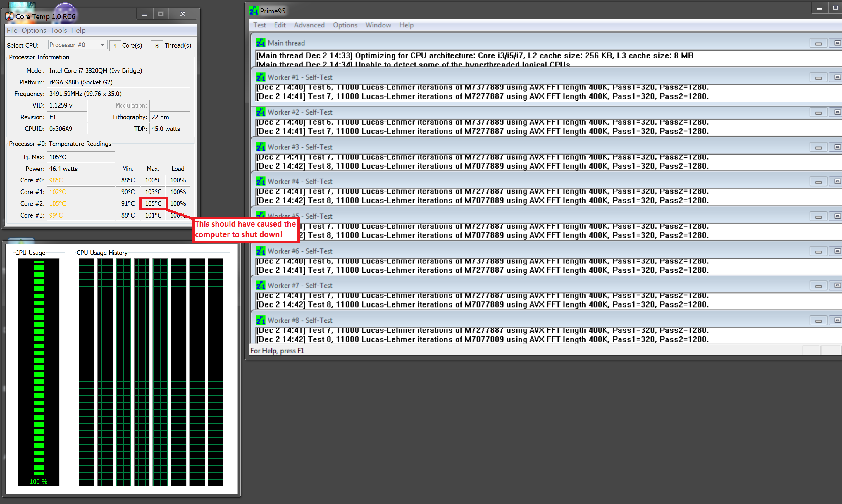The image size is (842, 504).
Task: Minimize the Core Temp window
Action: tap(144, 14)
